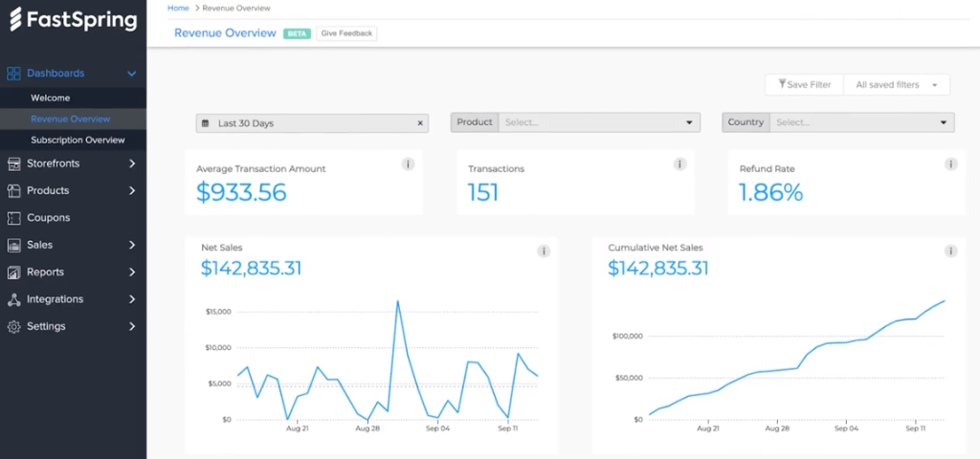Click the Reports chart icon

(x=13, y=273)
